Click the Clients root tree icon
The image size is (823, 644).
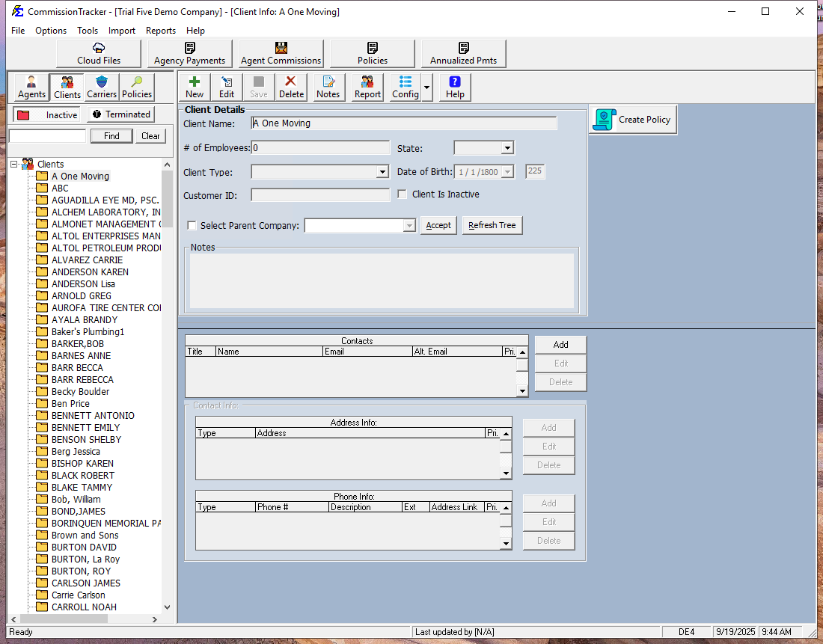point(27,165)
